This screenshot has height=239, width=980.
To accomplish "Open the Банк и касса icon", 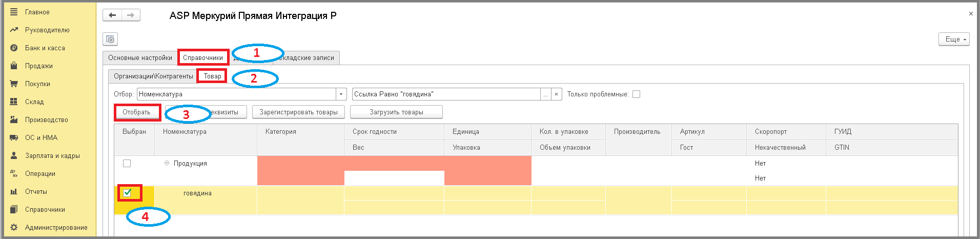I will (x=14, y=48).
